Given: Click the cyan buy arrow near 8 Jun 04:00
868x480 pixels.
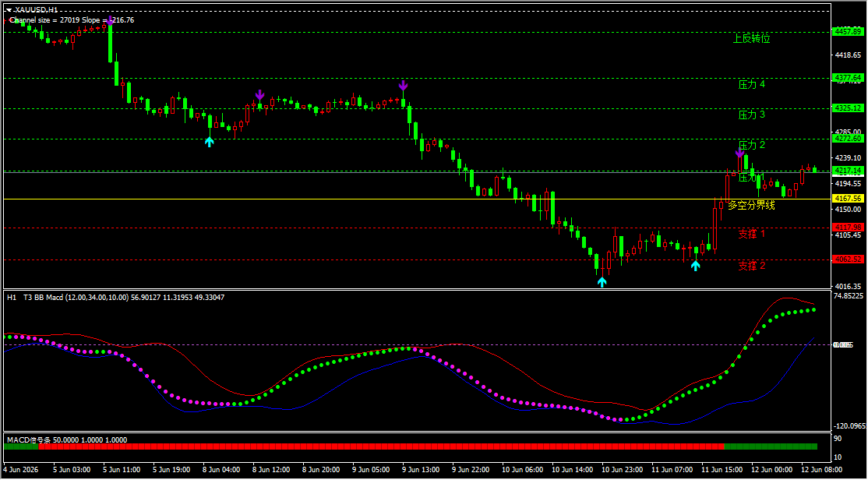Looking at the screenshot, I should tap(209, 142).
